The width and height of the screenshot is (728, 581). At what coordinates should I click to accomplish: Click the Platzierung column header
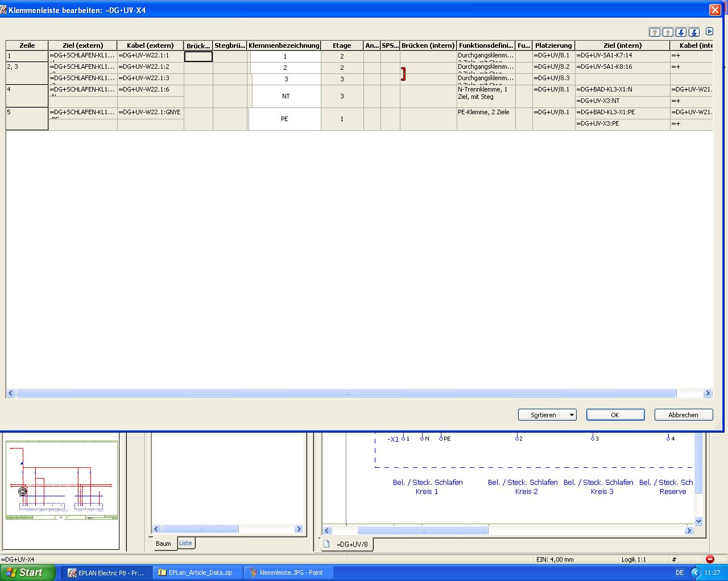(553, 45)
